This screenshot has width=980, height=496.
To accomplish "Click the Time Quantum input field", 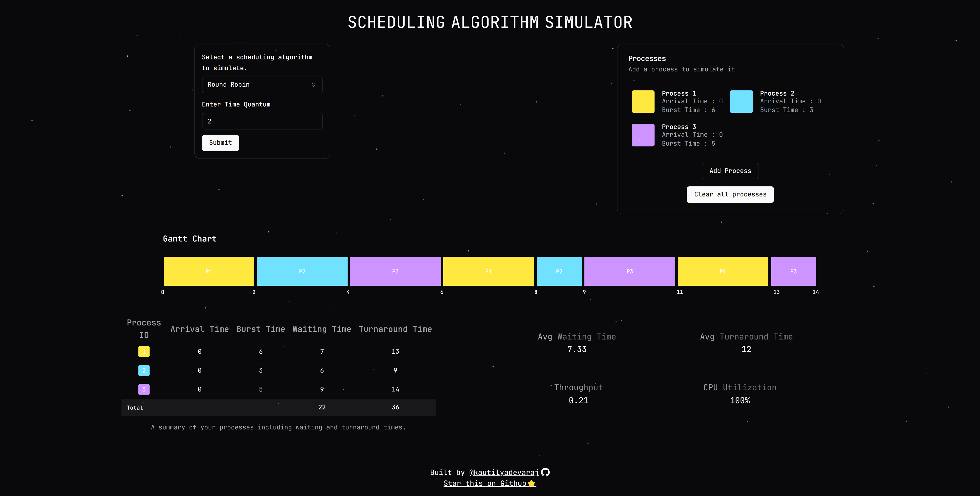I will [x=262, y=121].
